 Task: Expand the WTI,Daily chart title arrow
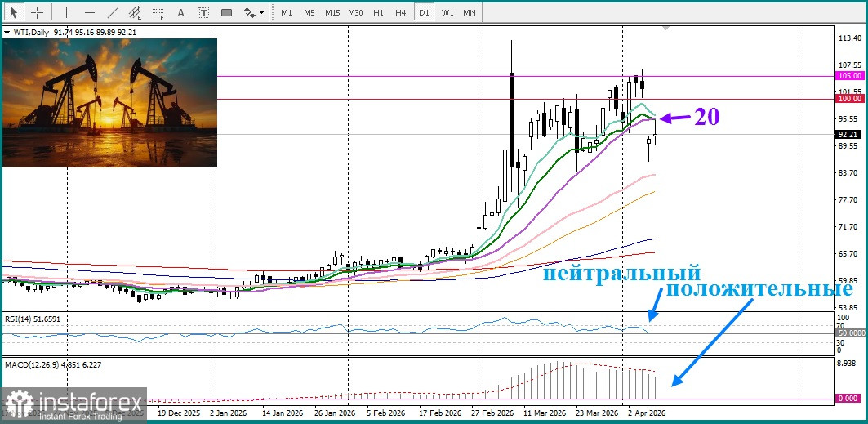(x=7, y=33)
